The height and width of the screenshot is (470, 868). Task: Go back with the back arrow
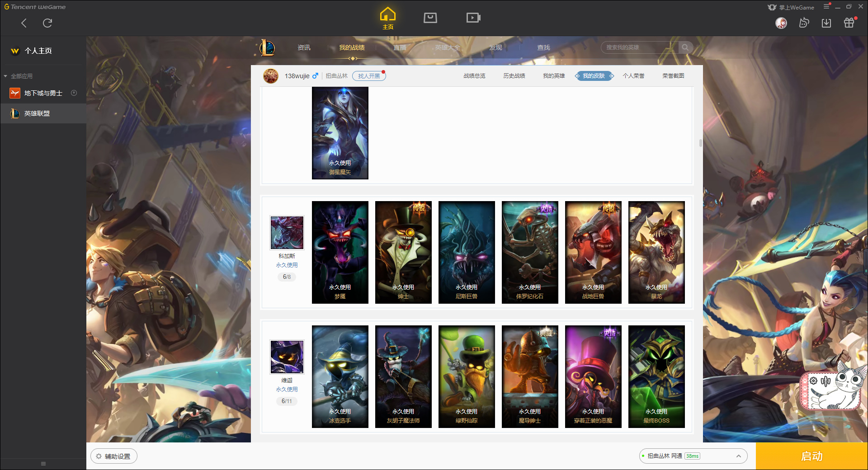(x=24, y=23)
